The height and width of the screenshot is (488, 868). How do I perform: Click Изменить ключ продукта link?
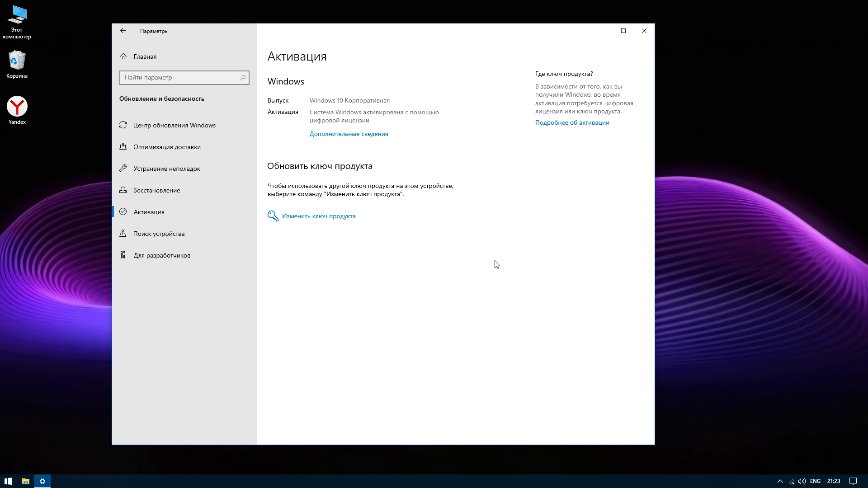point(319,216)
